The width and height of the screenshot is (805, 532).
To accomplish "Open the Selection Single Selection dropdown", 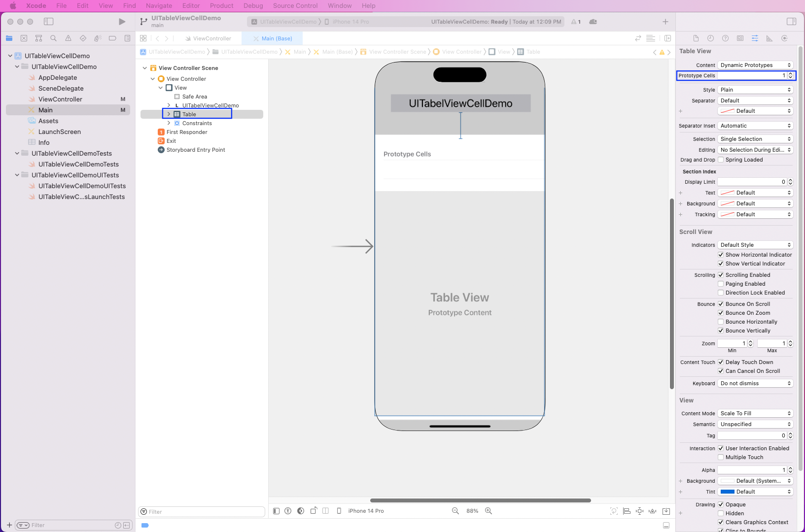I will click(x=755, y=139).
